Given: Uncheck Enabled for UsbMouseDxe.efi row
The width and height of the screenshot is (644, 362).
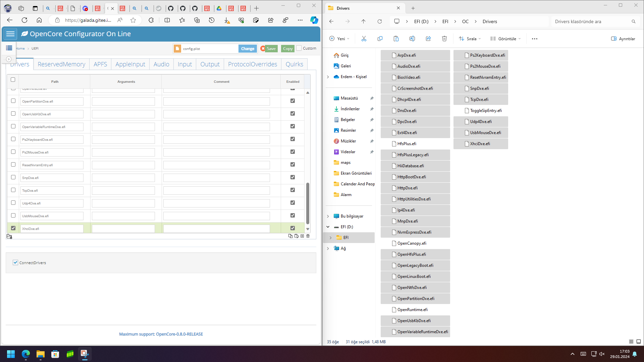Looking at the screenshot, I should 292,216.
